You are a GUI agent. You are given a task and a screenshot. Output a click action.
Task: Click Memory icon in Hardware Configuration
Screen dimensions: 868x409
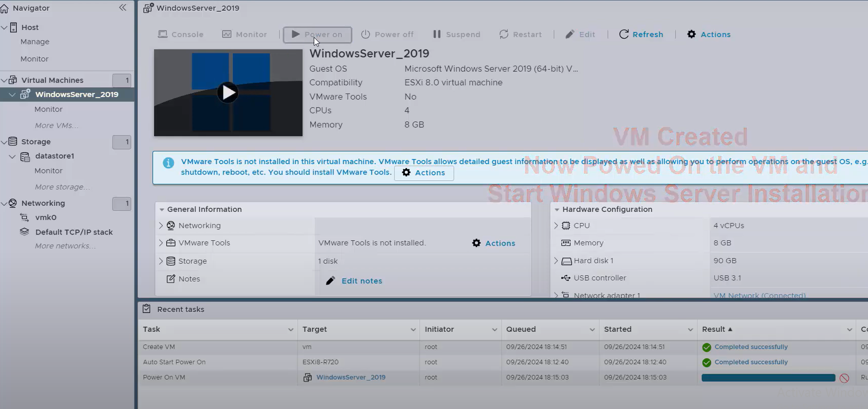pyautogui.click(x=566, y=243)
